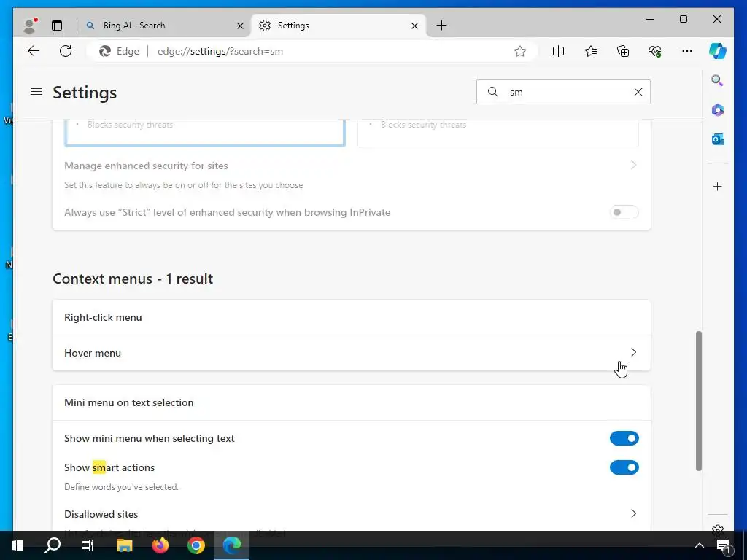
Task: Click the Mini menu on text selection heading
Action: tap(128, 402)
